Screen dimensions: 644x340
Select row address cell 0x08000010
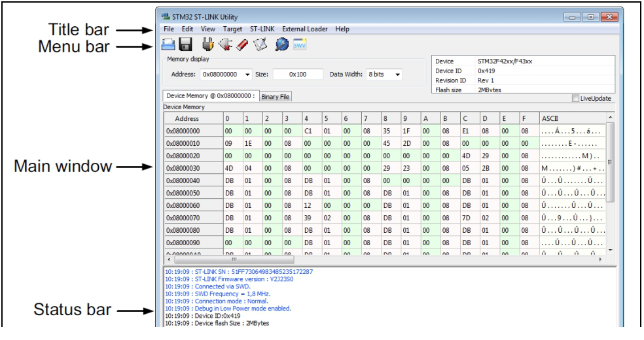coord(194,144)
